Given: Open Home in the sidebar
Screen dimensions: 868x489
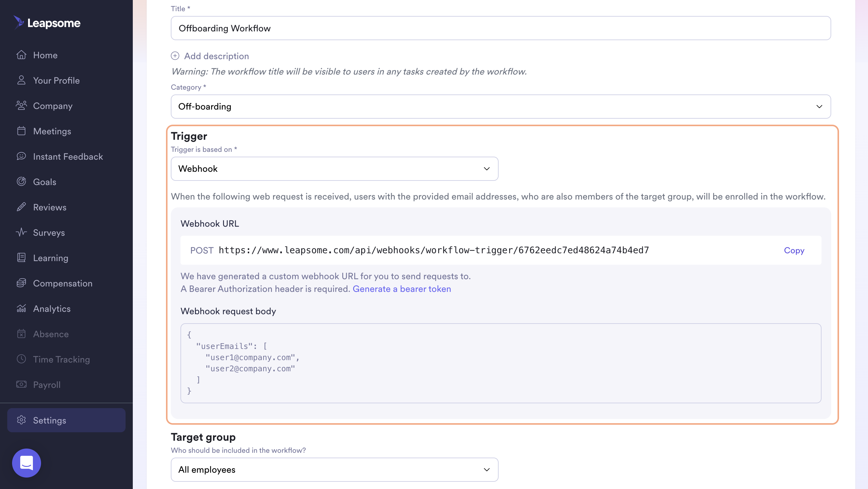Looking at the screenshot, I should [45, 55].
